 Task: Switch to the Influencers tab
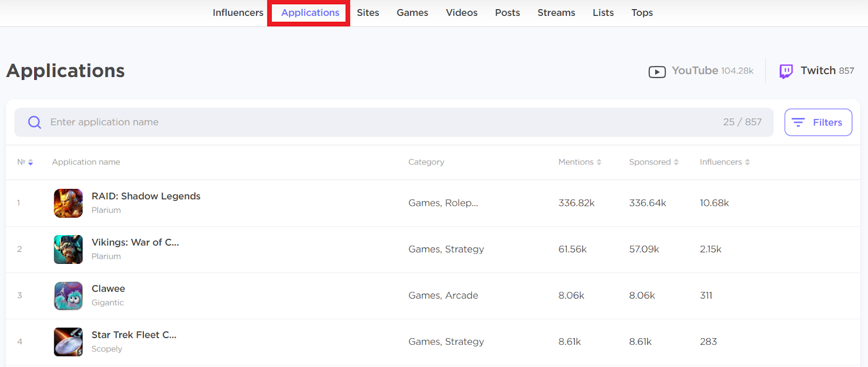(238, 12)
